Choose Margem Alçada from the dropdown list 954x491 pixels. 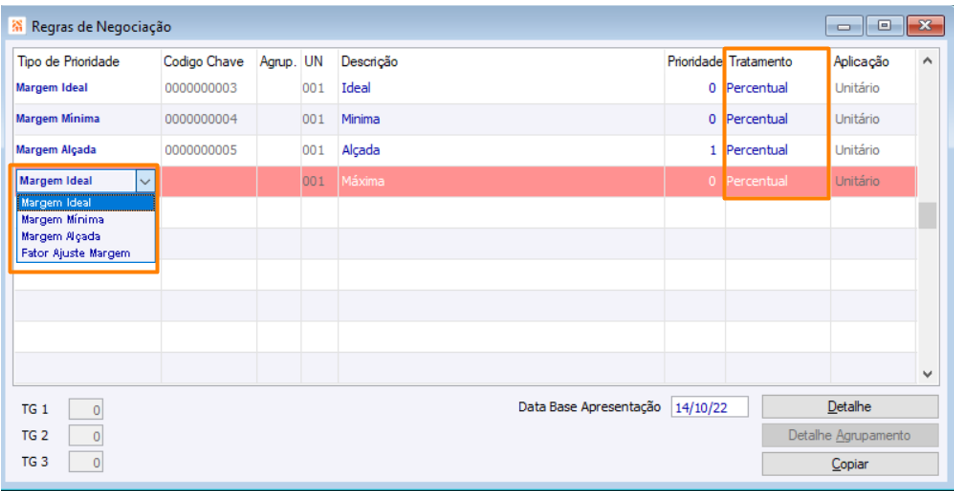[x=86, y=236]
